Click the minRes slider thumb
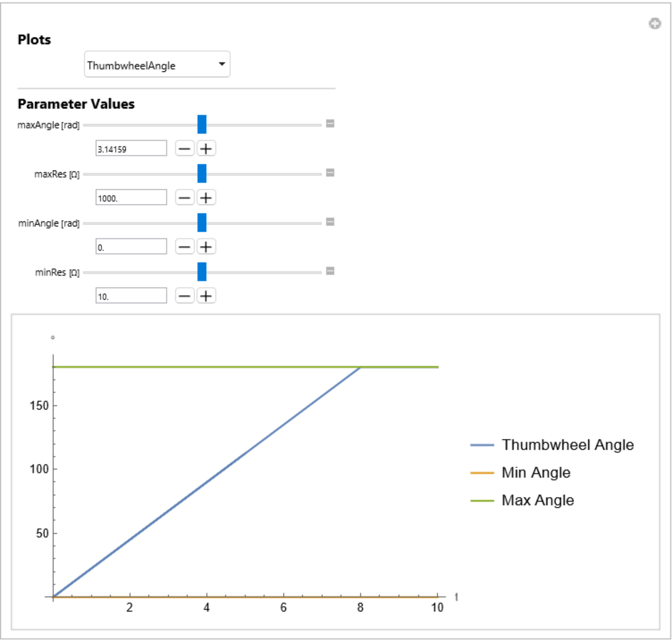Image resolution: width=672 pixels, height=642 pixels. (202, 272)
